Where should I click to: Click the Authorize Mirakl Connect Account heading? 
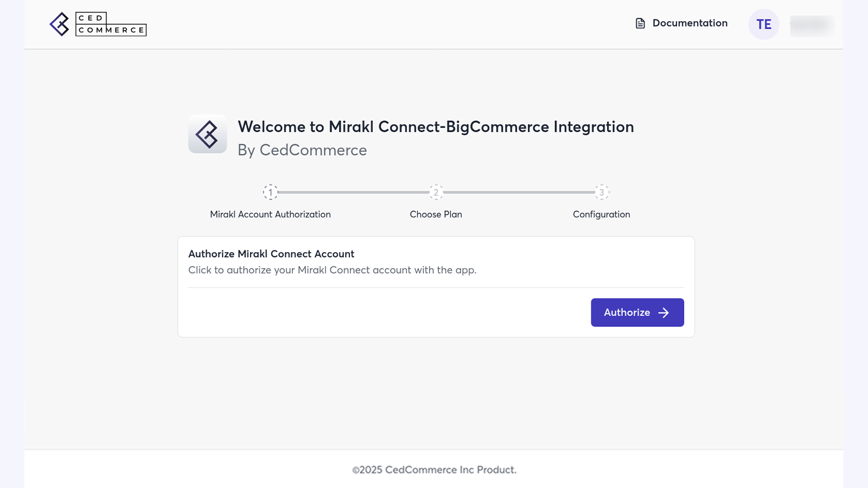(x=271, y=254)
